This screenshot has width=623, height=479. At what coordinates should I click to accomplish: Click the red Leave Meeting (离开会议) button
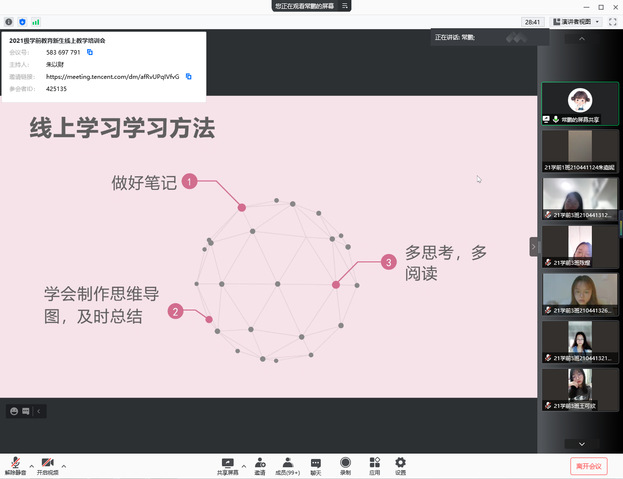[589, 465]
